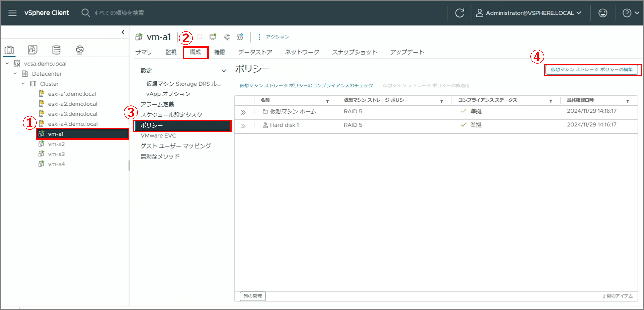Click the take snapshot icon
The width and height of the screenshot is (644, 310).
[x=240, y=37]
